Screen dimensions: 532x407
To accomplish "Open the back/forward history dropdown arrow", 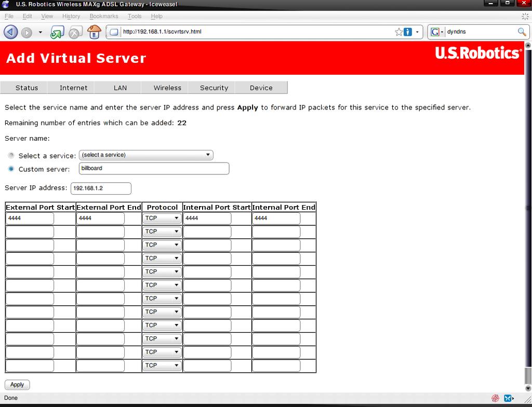I will 41,32.
